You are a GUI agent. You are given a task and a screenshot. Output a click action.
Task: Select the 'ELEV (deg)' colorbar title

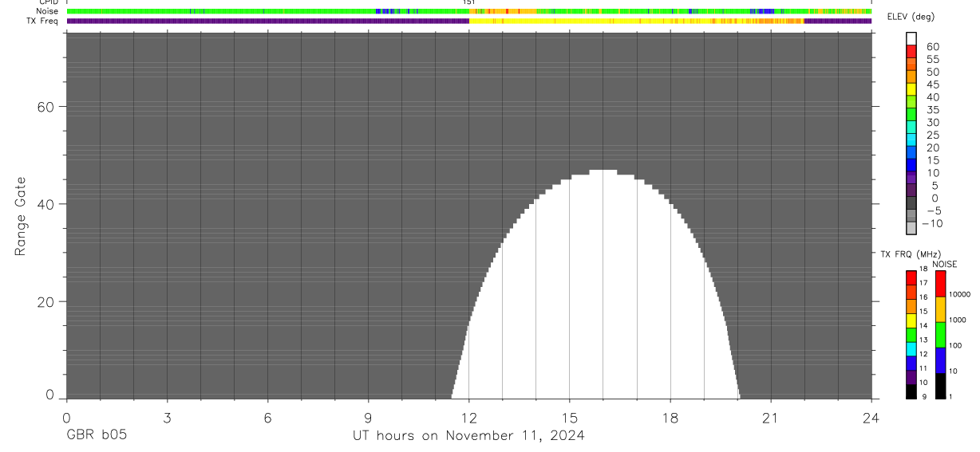(911, 17)
